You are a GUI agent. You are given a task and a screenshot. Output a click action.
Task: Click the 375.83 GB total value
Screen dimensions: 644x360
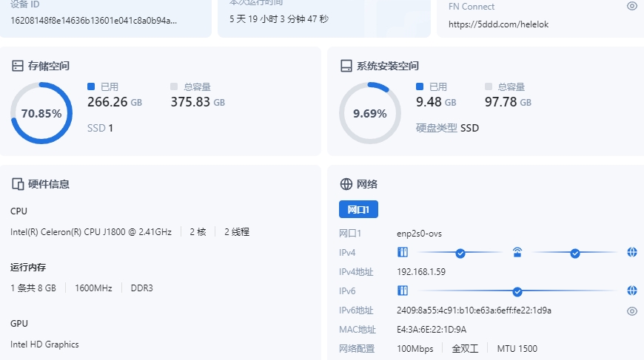[x=198, y=102]
